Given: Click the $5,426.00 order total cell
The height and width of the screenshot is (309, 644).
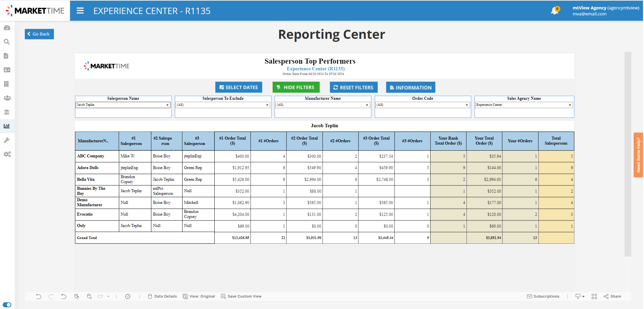Looking at the screenshot, I should (x=232, y=179).
